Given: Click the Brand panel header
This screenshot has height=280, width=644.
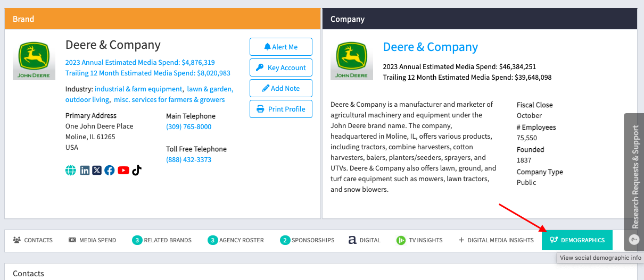Looking at the screenshot, I should pyautogui.click(x=162, y=19).
